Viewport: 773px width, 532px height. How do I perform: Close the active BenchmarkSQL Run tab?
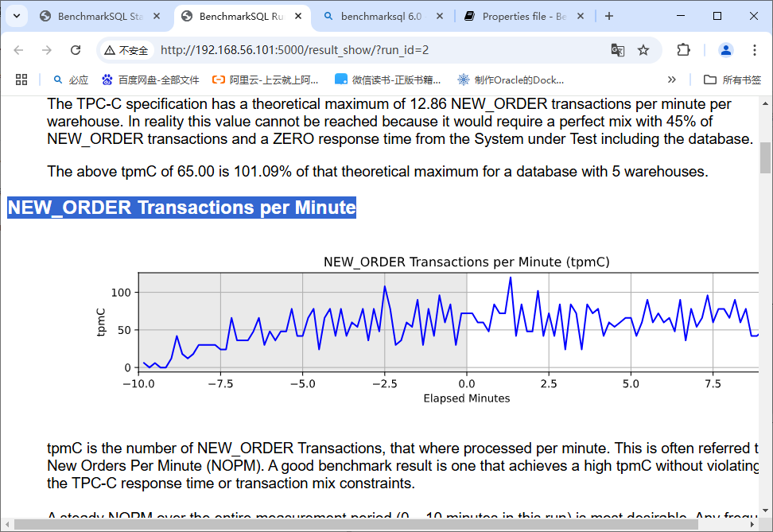298,16
